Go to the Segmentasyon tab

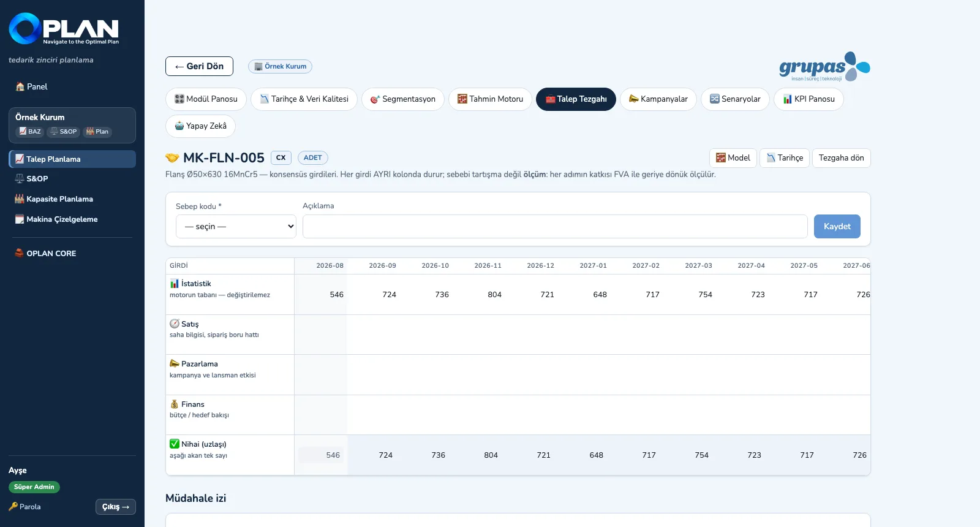[403, 99]
